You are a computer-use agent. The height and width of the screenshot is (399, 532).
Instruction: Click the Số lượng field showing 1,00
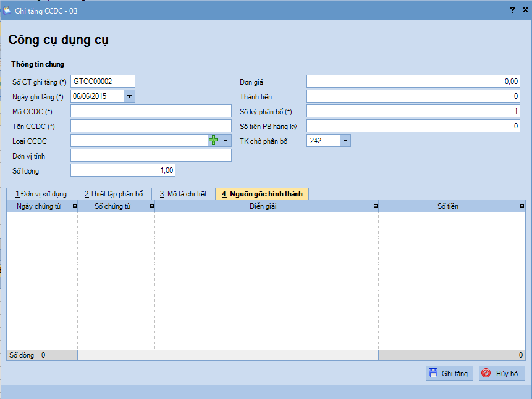[x=123, y=170]
